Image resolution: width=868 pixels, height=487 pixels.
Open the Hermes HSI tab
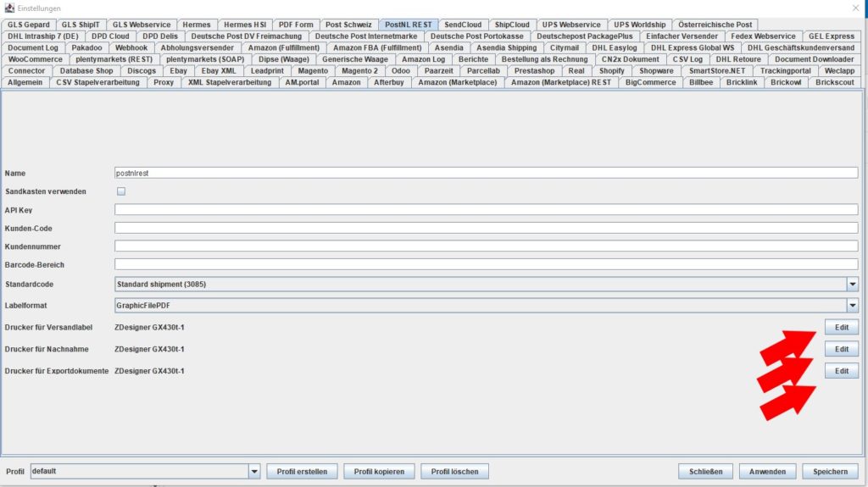pyautogui.click(x=245, y=25)
